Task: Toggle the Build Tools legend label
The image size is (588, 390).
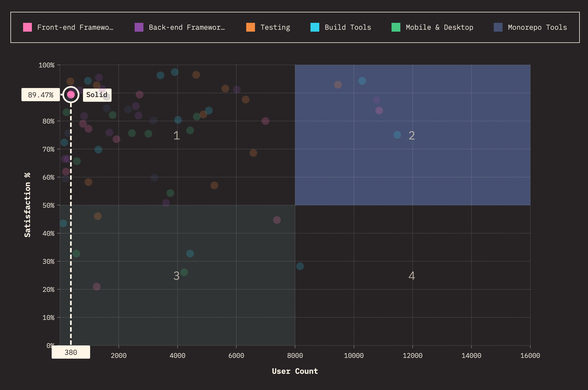Action: [348, 27]
